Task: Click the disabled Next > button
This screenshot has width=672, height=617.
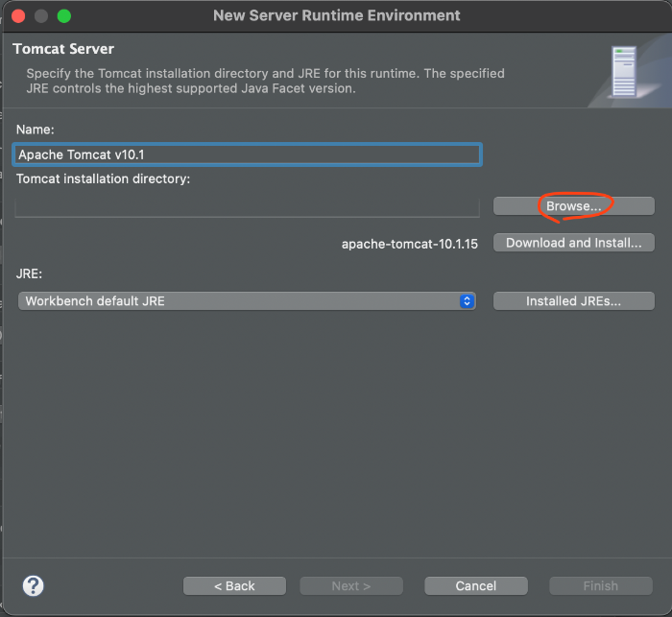Action: (351, 585)
